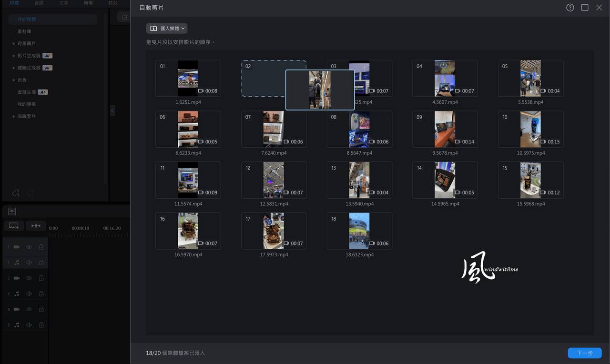Open the 匯入媒體 dropdown
This screenshot has height=364, width=610.
[167, 29]
